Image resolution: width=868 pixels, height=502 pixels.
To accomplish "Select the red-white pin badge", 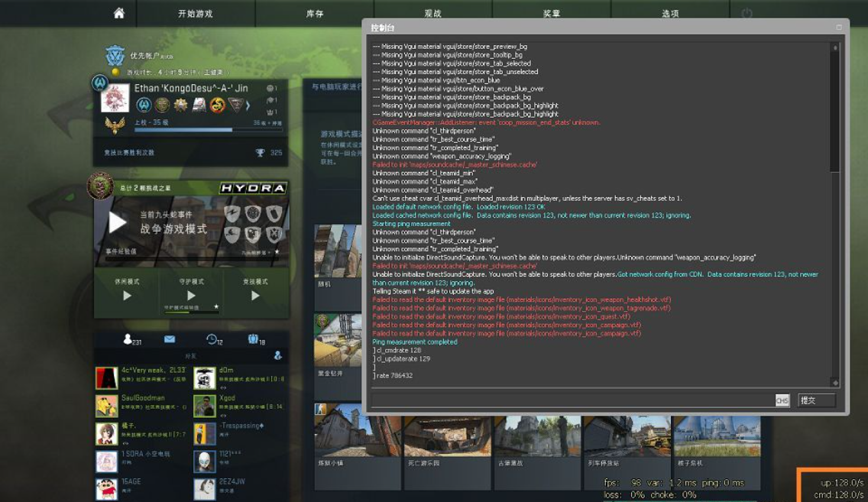I will pyautogui.click(x=199, y=105).
